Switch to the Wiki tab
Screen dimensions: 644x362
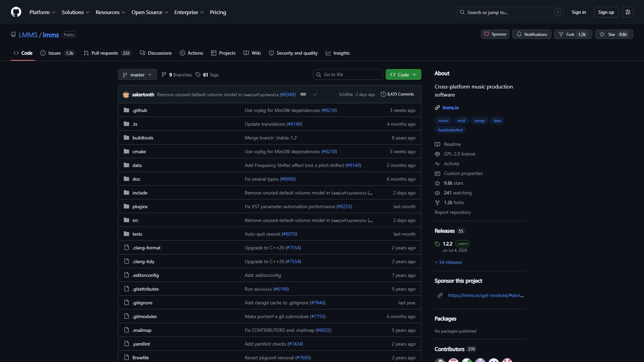252,53
